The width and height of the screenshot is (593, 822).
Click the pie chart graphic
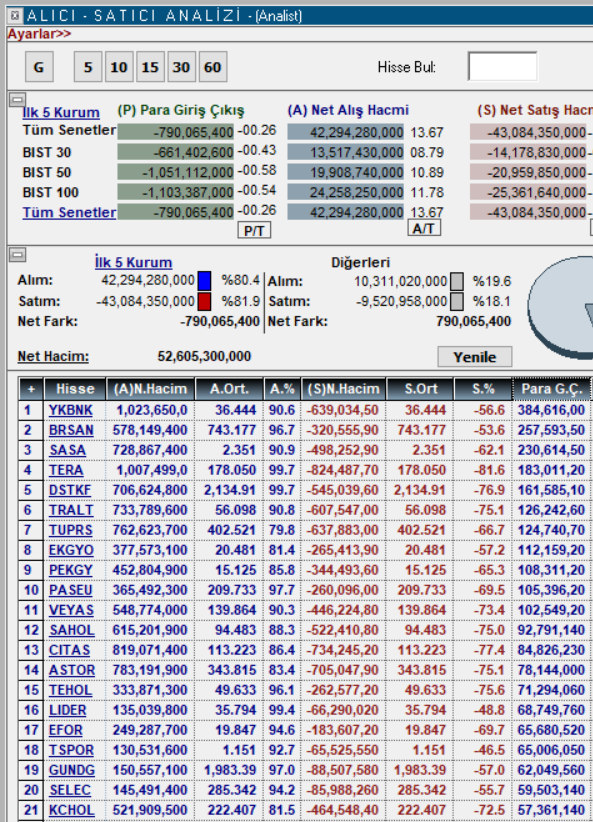tap(561, 307)
